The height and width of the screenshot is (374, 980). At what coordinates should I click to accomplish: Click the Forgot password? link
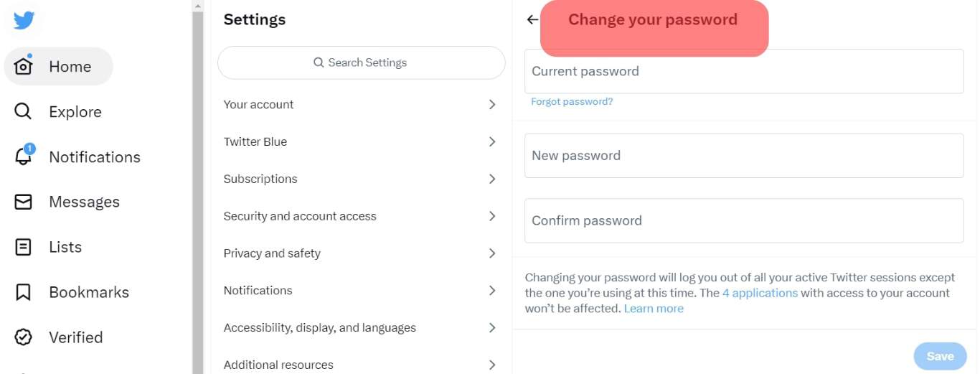[x=572, y=102]
